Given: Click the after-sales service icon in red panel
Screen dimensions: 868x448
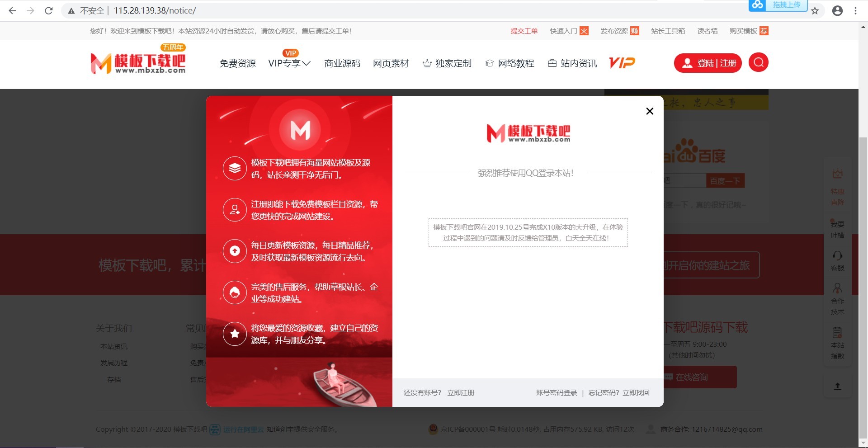Looking at the screenshot, I should 235,292.
